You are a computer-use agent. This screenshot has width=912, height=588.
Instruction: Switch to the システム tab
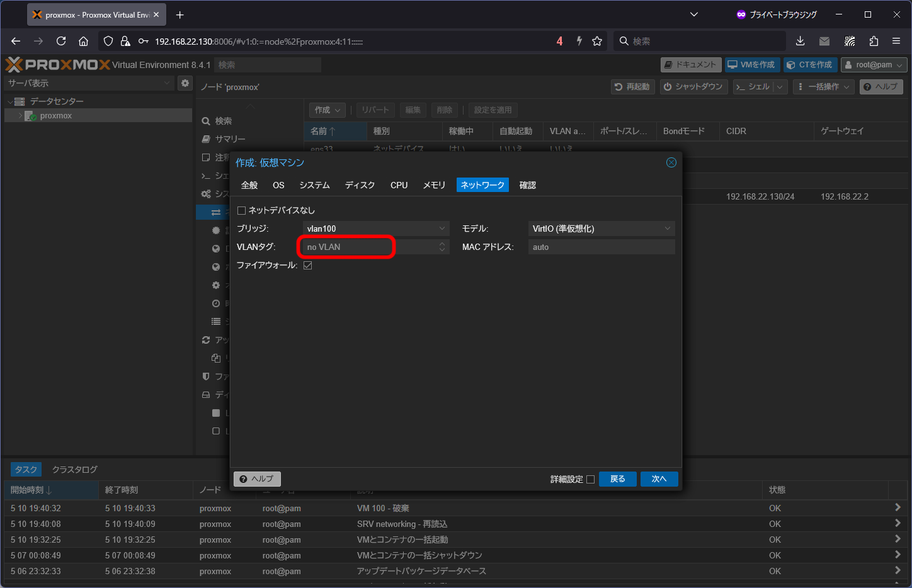coord(314,185)
